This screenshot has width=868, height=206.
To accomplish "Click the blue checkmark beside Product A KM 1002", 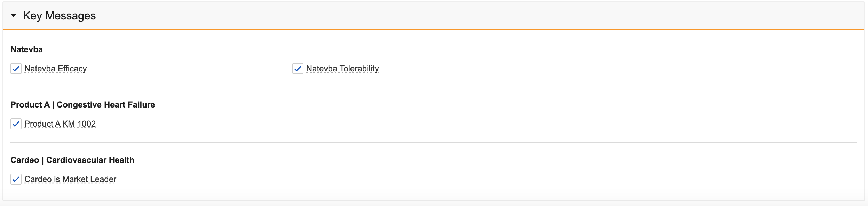I will (x=16, y=124).
